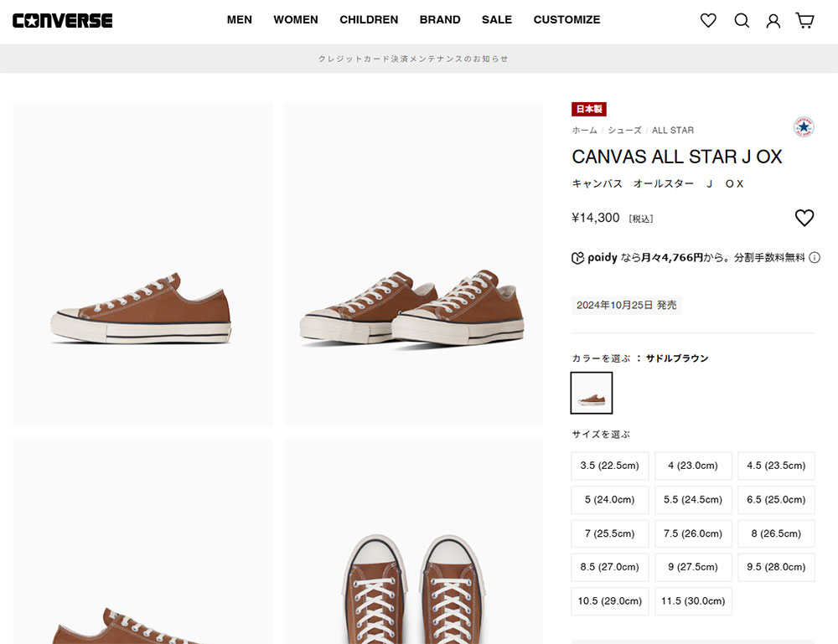
Task: Open the WOMEN menu
Action: coord(296,20)
